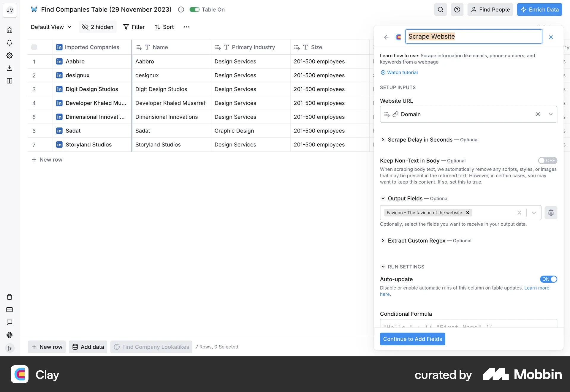Select all rows with header checkbox
Screen dimensions: 570x392
34,47
